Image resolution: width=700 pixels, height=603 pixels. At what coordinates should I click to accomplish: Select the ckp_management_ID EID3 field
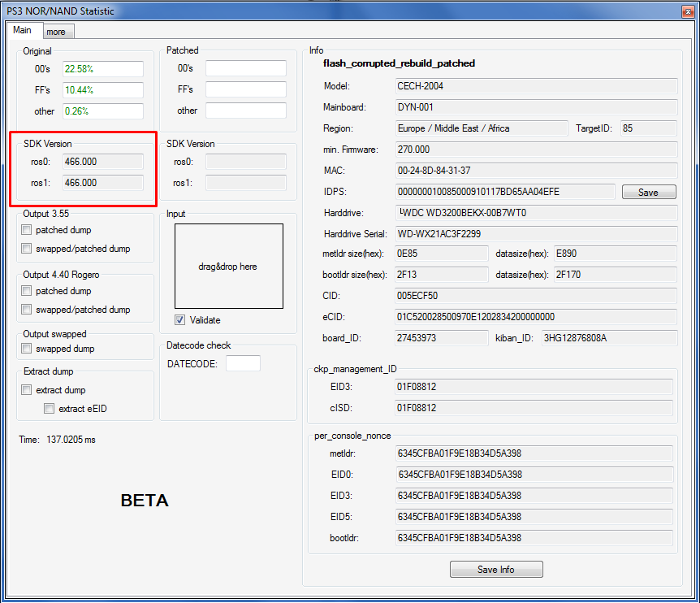[x=534, y=387]
